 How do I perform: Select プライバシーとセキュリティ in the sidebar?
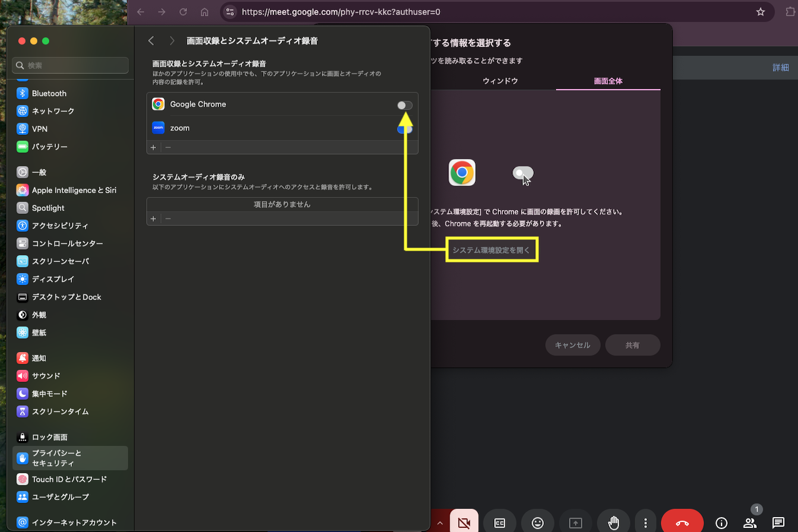[x=70, y=458]
